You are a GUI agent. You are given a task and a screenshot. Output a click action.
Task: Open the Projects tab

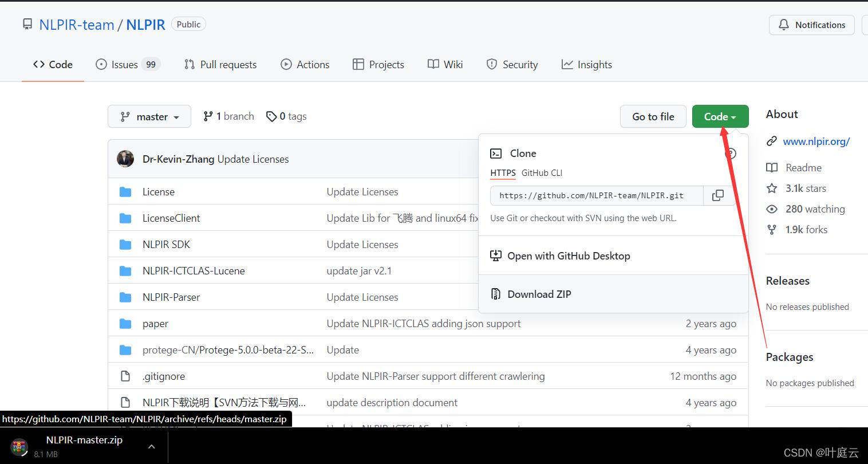tap(378, 64)
